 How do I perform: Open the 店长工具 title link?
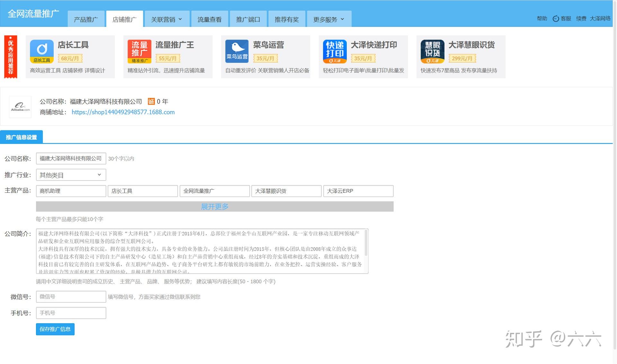click(x=73, y=45)
